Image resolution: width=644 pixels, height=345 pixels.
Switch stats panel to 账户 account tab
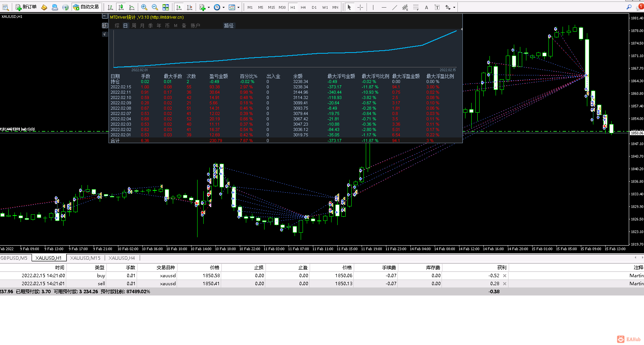[x=195, y=26]
